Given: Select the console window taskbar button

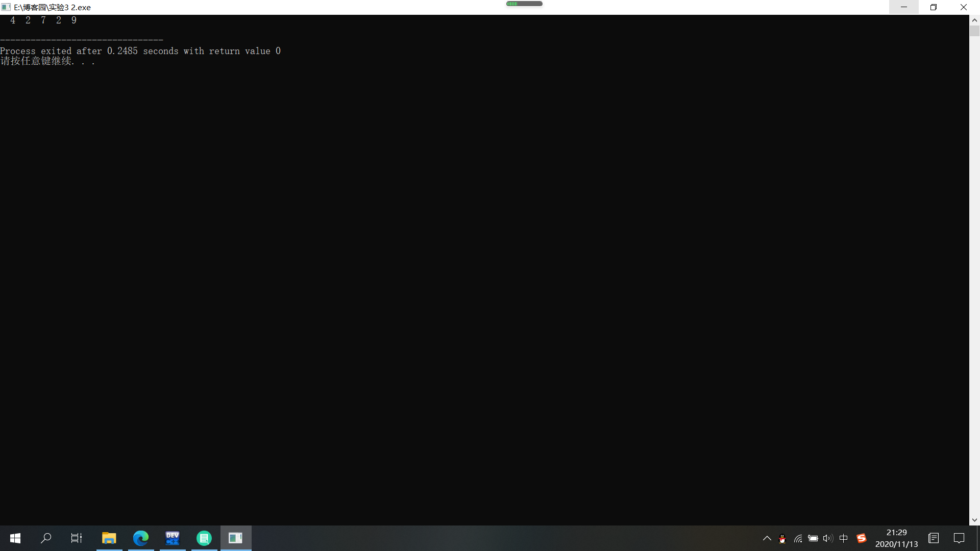Looking at the screenshot, I should point(236,538).
